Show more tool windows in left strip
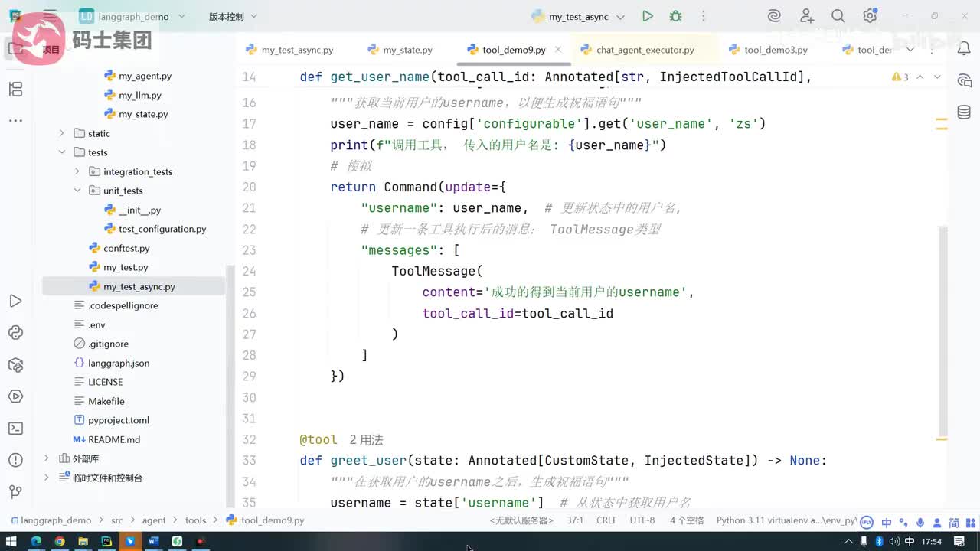This screenshot has height=551, width=980. pos(15,120)
